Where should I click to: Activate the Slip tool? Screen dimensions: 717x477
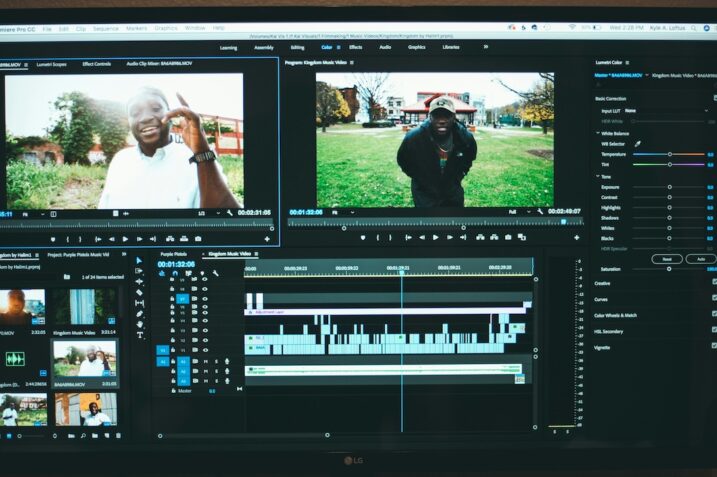point(139,303)
